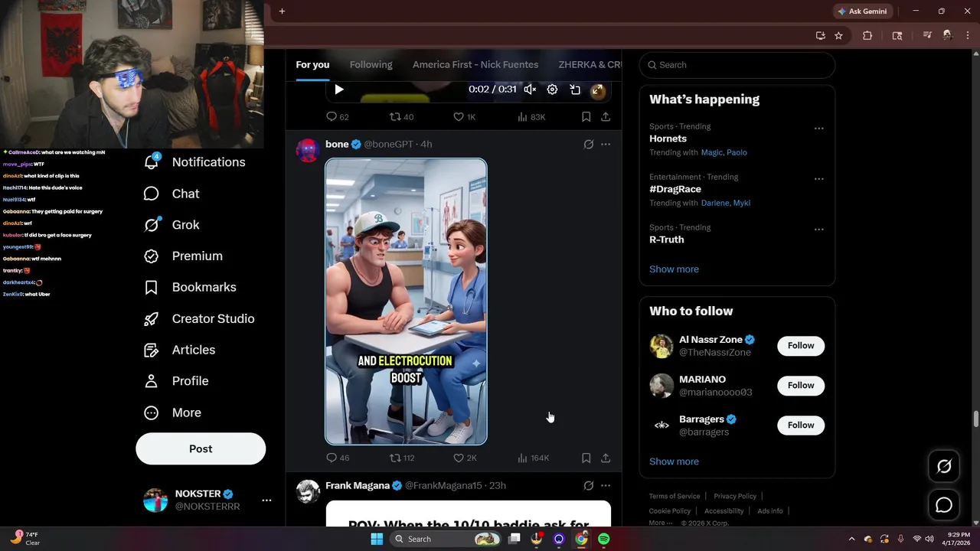Toggle picture-in-picture on the video player
This screenshot has height=551, width=980.
pyautogui.click(x=575, y=90)
